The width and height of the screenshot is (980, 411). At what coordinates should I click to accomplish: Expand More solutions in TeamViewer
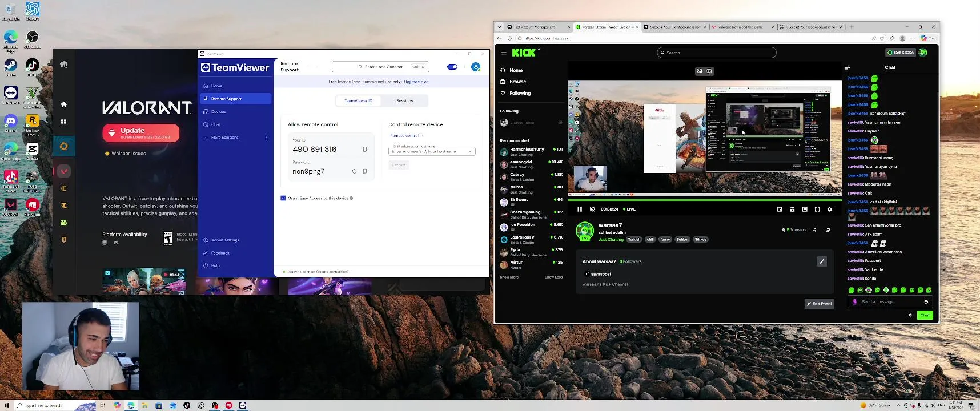235,138
